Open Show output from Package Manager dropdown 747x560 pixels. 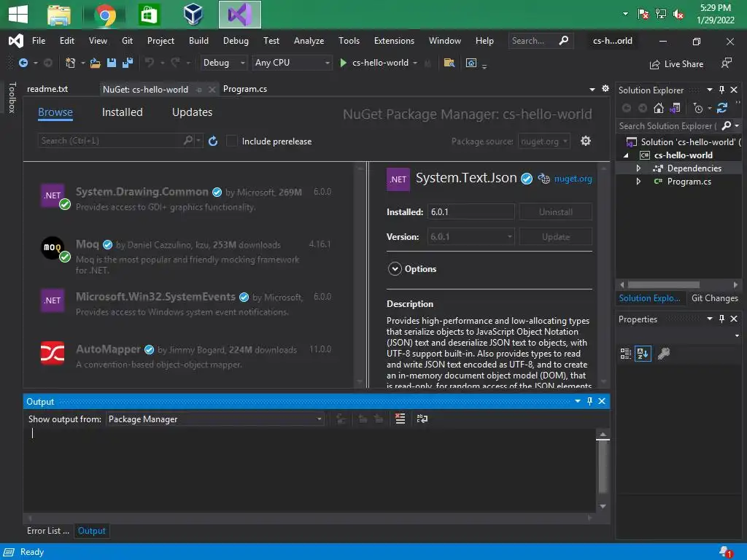pyautogui.click(x=215, y=419)
